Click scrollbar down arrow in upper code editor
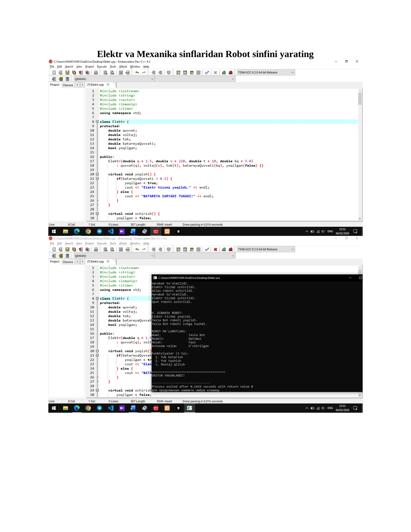 360,218
